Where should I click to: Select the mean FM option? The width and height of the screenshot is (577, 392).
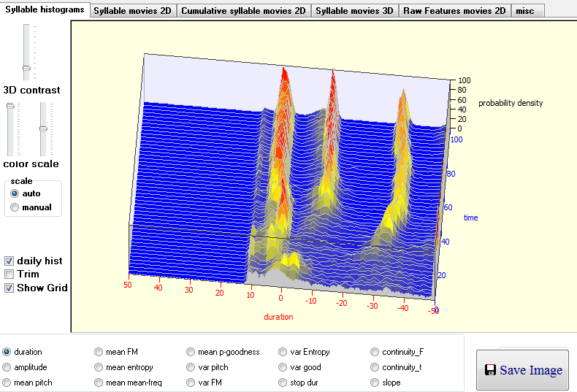click(99, 352)
